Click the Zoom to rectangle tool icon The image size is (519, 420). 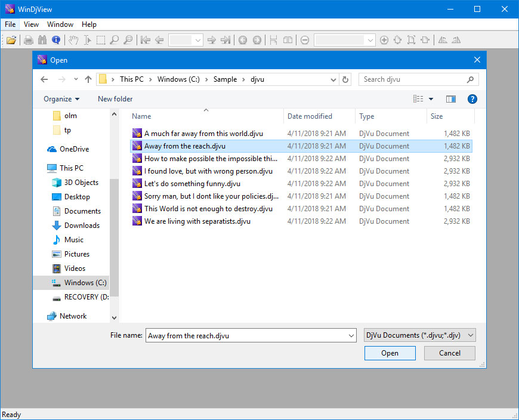tap(128, 41)
